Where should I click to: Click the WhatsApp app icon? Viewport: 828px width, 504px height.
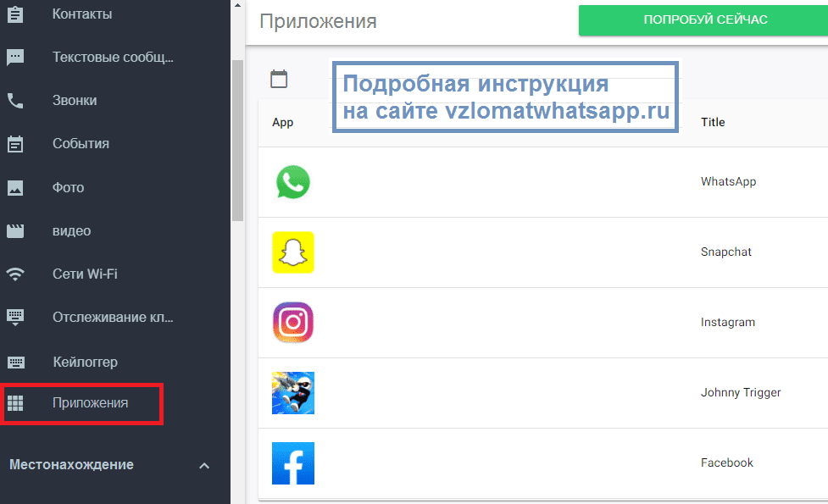[x=293, y=182]
